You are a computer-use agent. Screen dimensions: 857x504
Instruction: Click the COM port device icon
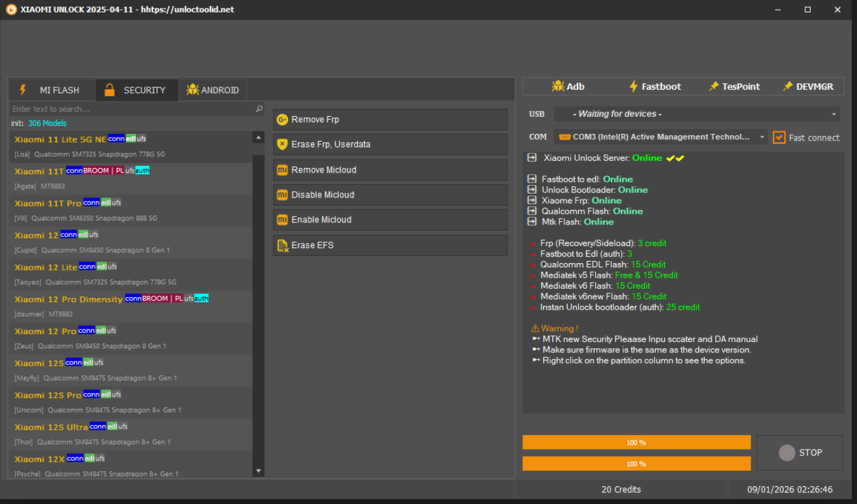point(564,137)
